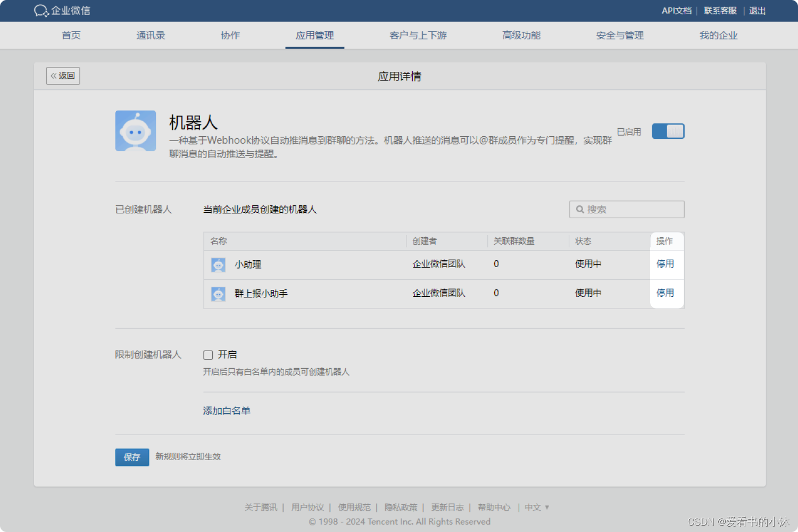Click the 保存 button
Screen dimensions: 798x532
pyautogui.click(x=132, y=457)
